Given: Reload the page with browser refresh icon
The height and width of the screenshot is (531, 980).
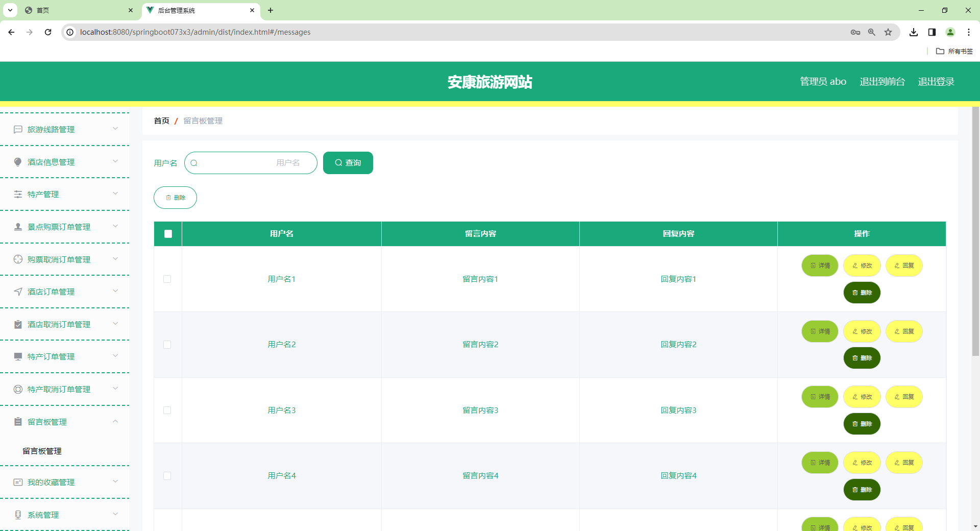Looking at the screenshot, I should click(x=48, y=32).
